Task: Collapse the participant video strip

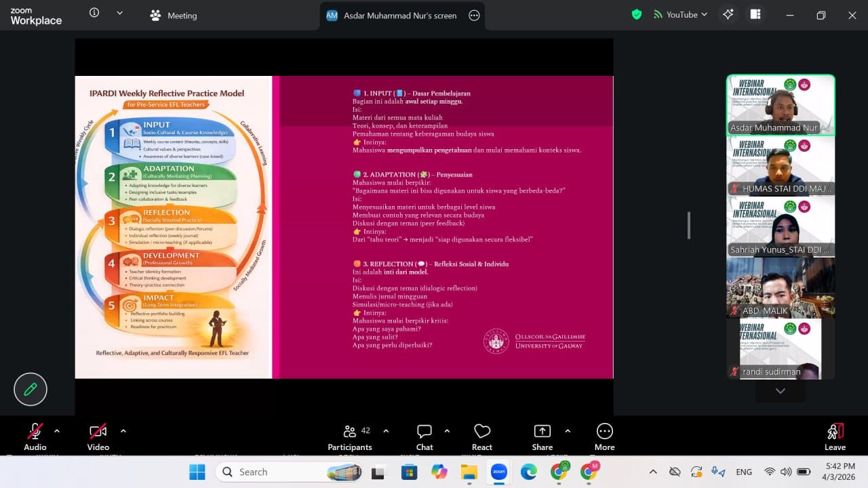Action: click(780, 390)
